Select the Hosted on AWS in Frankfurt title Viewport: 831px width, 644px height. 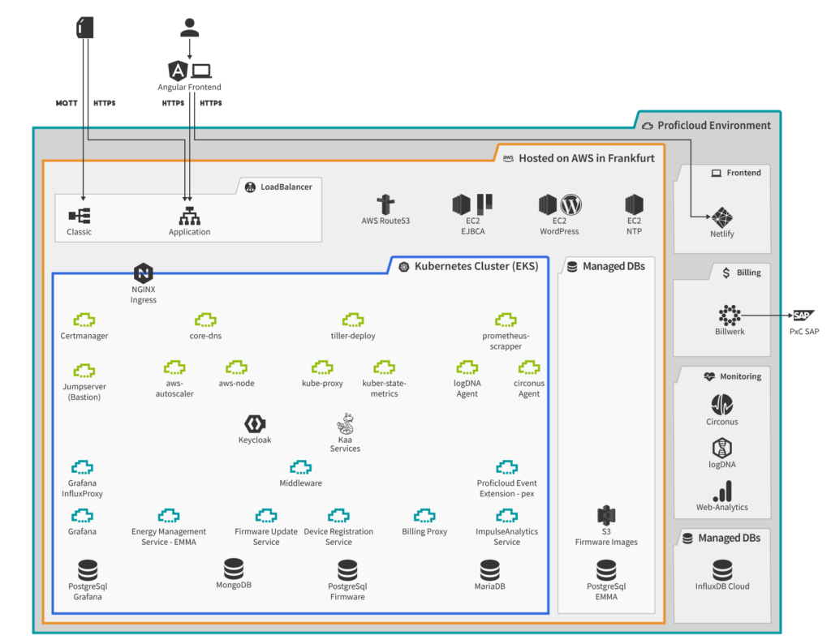click(x=587, y=158)
